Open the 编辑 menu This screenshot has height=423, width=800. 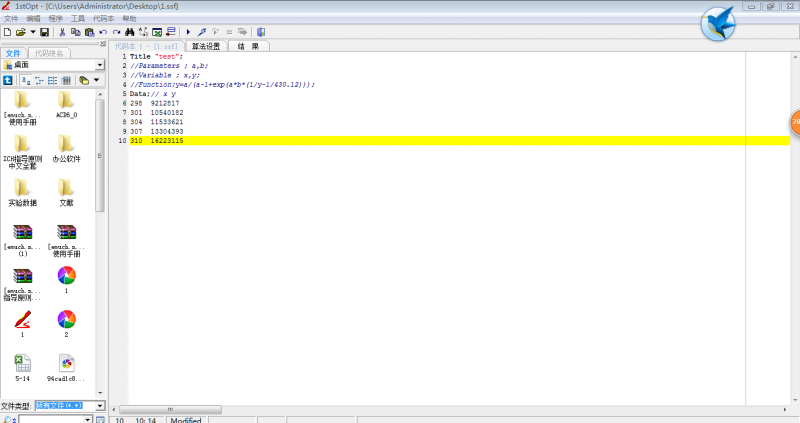33,18
